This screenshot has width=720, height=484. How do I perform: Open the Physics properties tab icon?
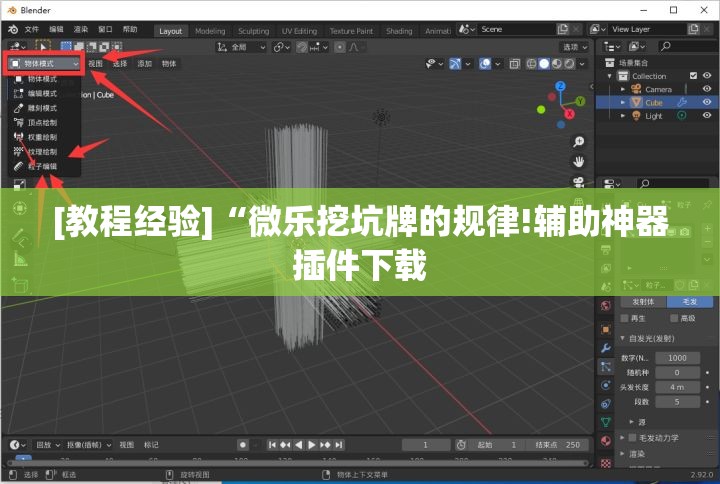pyautogui.click(x=606, y=385)
